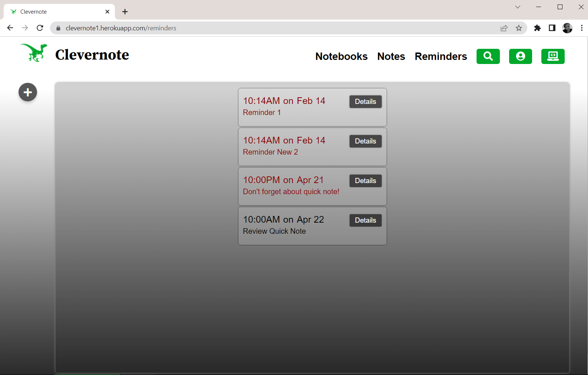Click the green laptop code icon button
This screenshot has height=375, width=588.
pos(553,56)
